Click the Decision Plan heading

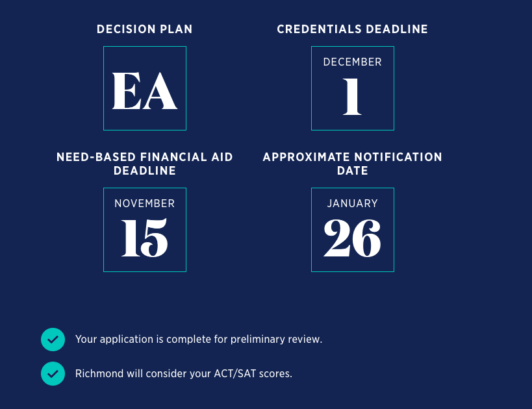[145, 29]
